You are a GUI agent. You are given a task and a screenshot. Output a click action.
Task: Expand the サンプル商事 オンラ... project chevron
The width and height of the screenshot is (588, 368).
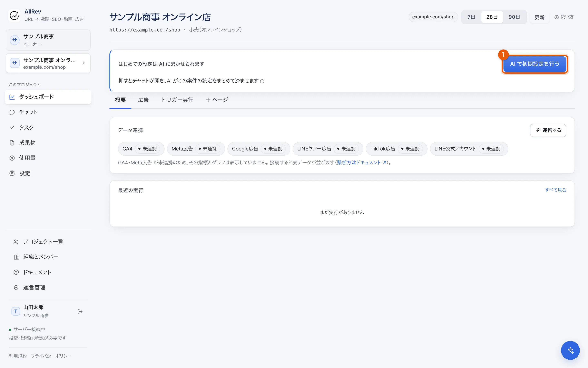click(x=84, y=63)
